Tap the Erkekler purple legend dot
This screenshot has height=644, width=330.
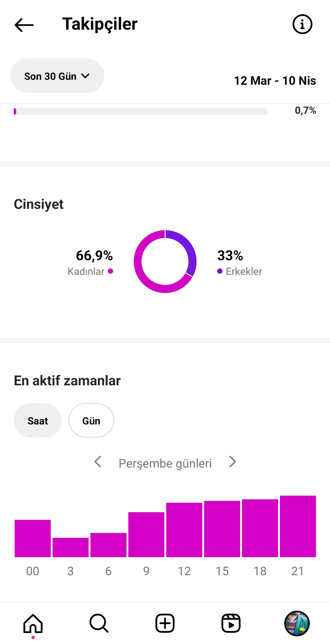220,271
